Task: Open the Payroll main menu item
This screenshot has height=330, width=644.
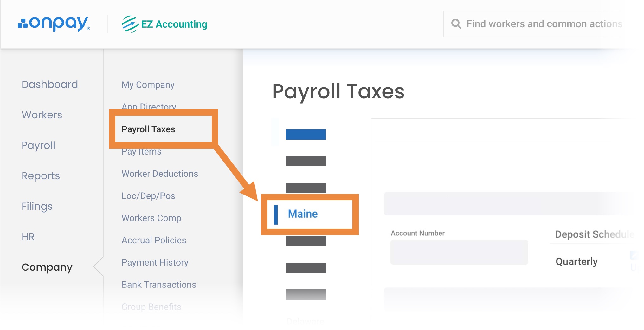Action: click(x=38, y=145)
